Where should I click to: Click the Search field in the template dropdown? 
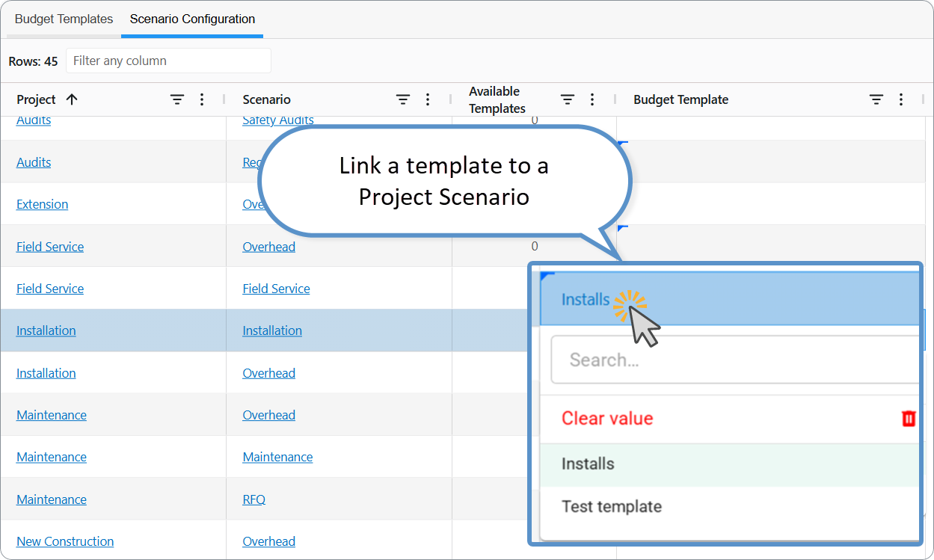click(735, 360)
